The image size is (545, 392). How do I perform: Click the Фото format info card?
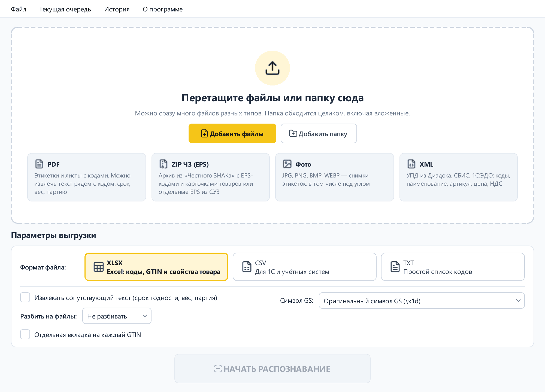(335, 177)
